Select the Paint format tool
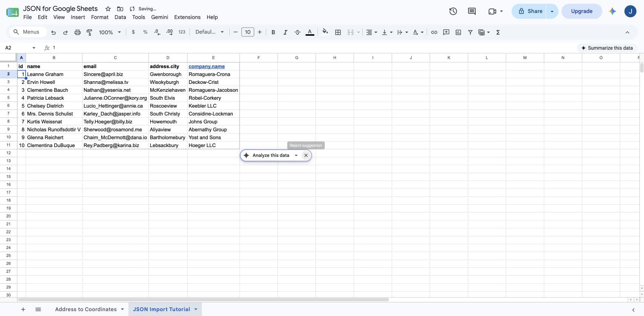This screenshot has width=644, height=316. [89, 32]
